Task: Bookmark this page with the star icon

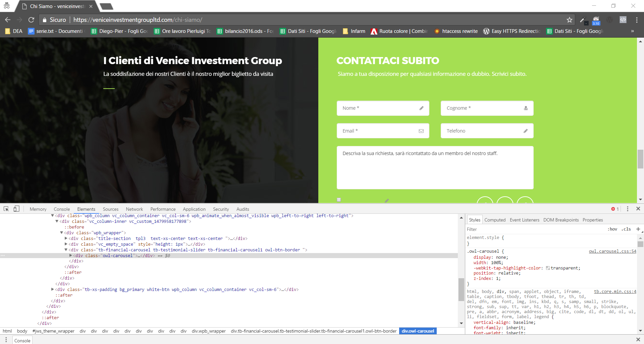Action: tap(569, 20)
